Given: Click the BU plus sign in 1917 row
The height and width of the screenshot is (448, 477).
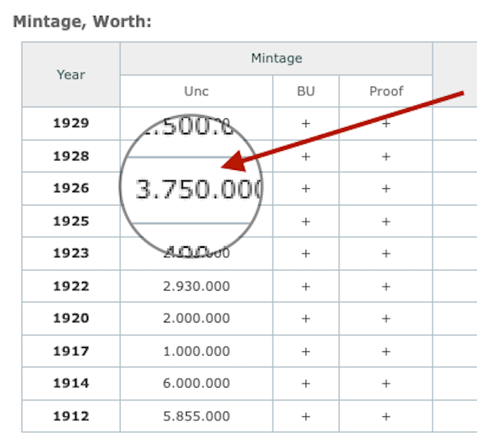Looking at the screenshot, I should tap(305, 351).
